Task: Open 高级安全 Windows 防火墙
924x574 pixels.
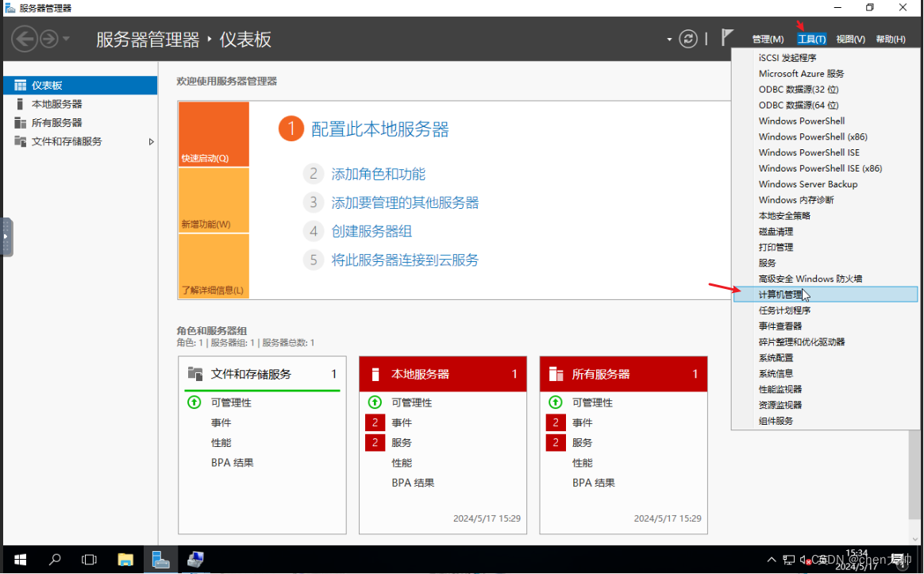Action: coord(825,279)
